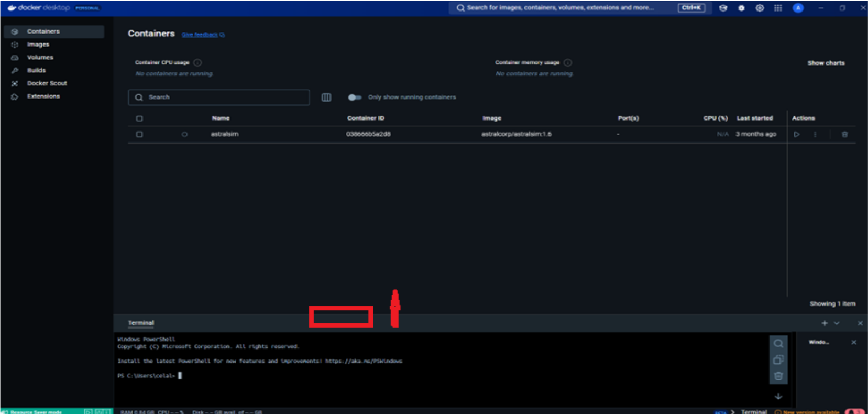
Task: Open the three-dot actions menu for astralsim
Action: tap(815, 134)
